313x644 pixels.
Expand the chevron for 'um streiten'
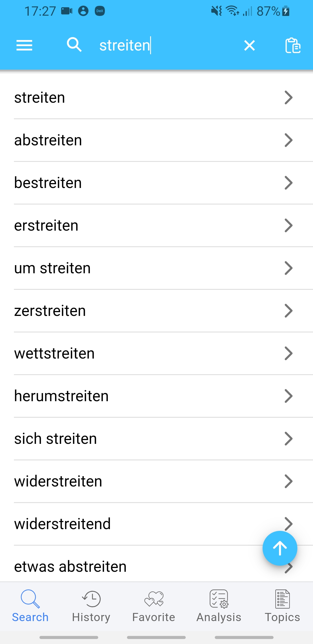(x=288, y=268)
